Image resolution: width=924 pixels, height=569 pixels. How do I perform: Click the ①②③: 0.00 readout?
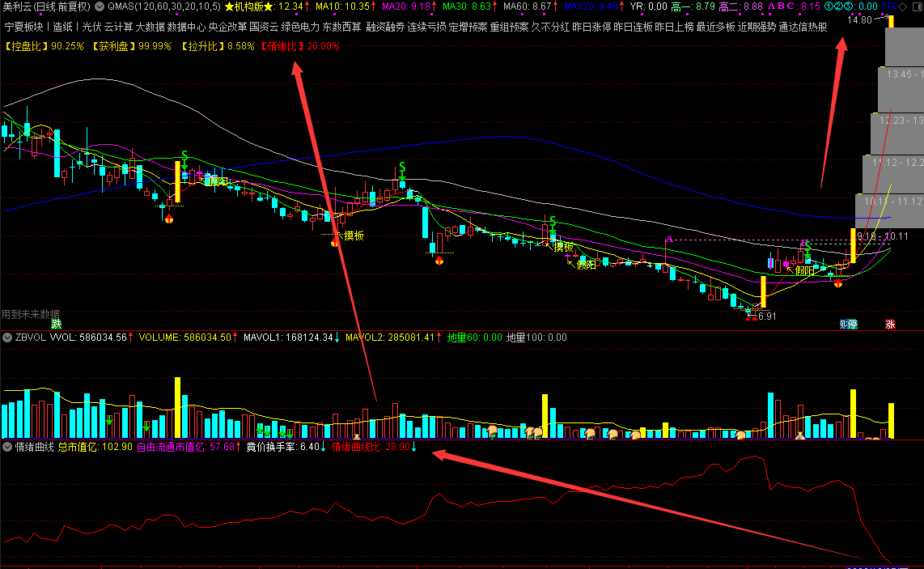click(x=851, y=6)
